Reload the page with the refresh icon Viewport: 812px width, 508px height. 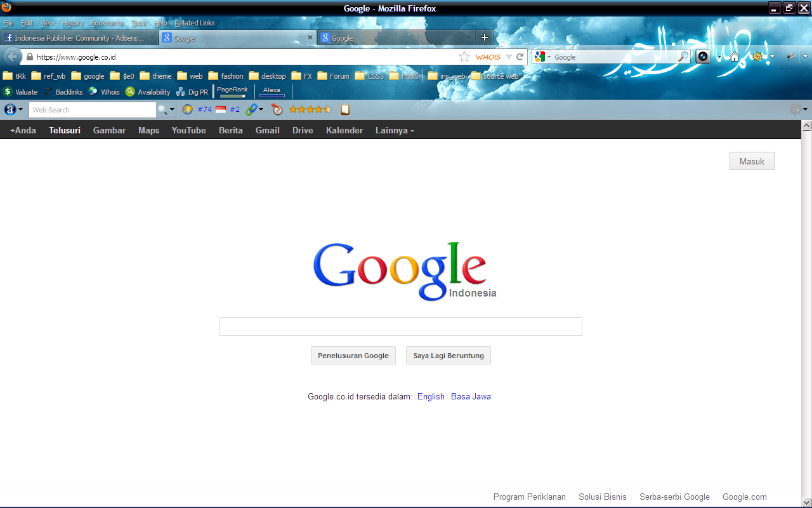520,57
